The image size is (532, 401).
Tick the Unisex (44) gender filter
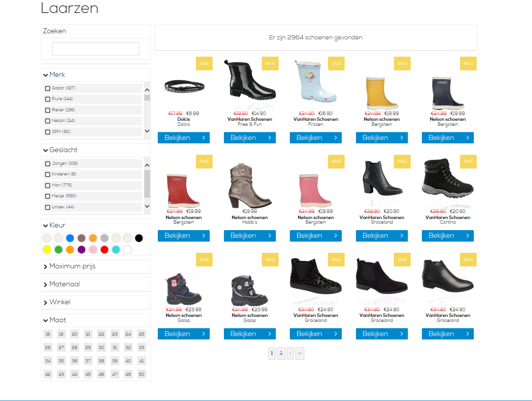pyautogui.click(x=48, y=207)
